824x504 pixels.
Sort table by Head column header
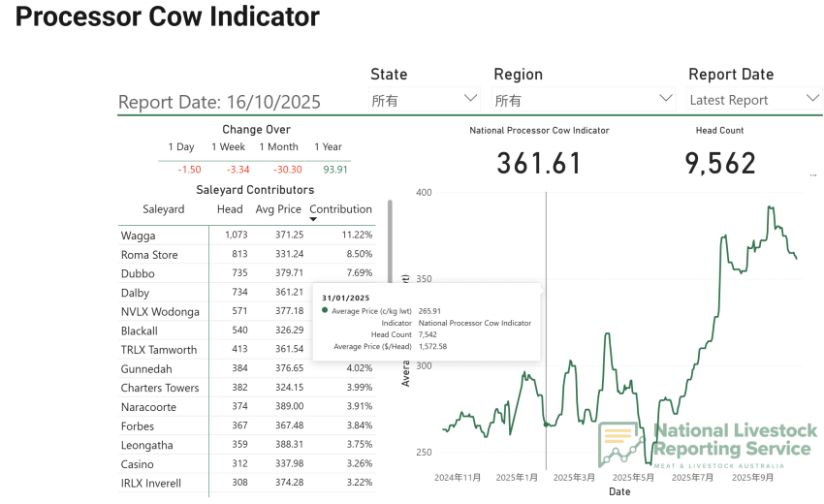coord(230,209)
